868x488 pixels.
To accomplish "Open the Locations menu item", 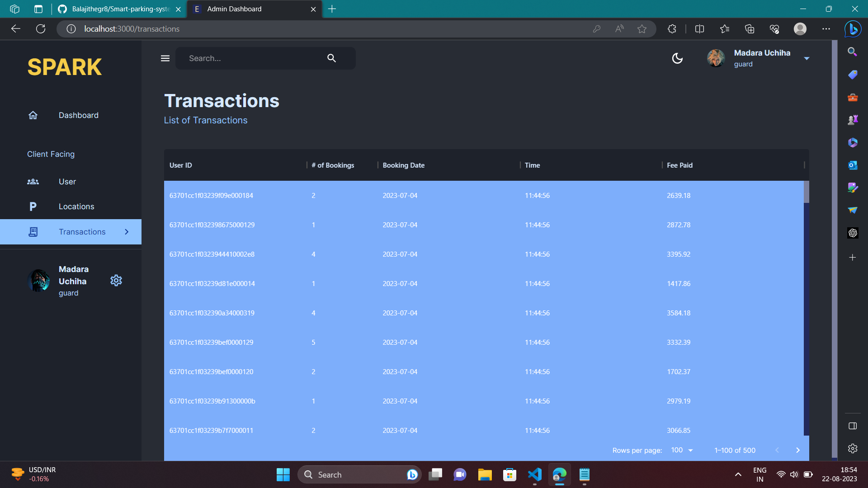I will pos(76,206).
